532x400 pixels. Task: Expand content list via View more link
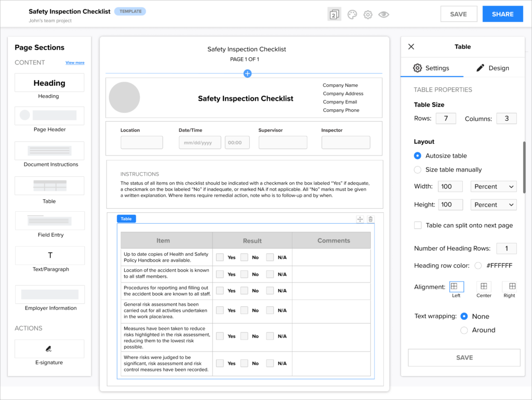[x=75, y=62]
